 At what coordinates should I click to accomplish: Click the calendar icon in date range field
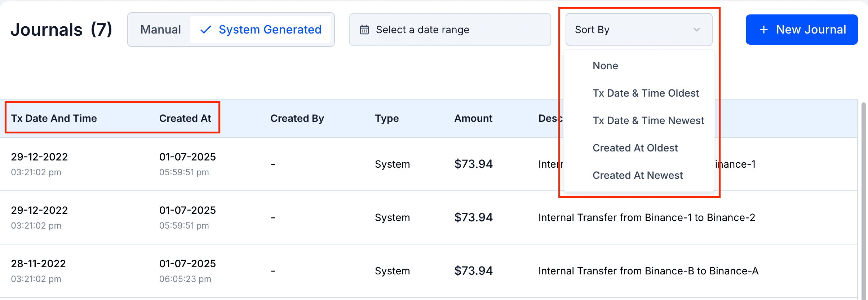364,30
